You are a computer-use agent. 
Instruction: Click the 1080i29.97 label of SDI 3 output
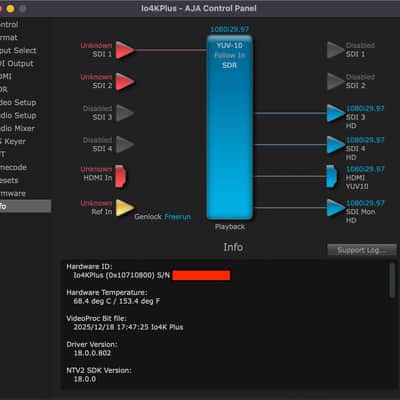pyautogui.click(x=365, y=109)
